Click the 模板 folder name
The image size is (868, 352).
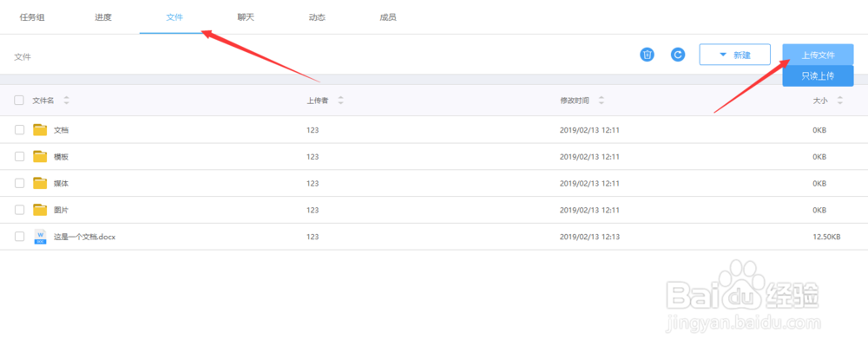(61, 157)
